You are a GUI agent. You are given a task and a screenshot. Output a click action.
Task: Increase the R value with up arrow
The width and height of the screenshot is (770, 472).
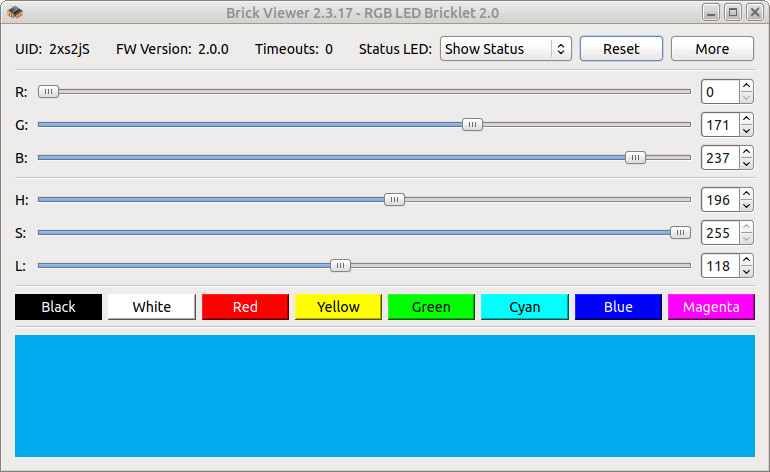click(x=746, y=87)
